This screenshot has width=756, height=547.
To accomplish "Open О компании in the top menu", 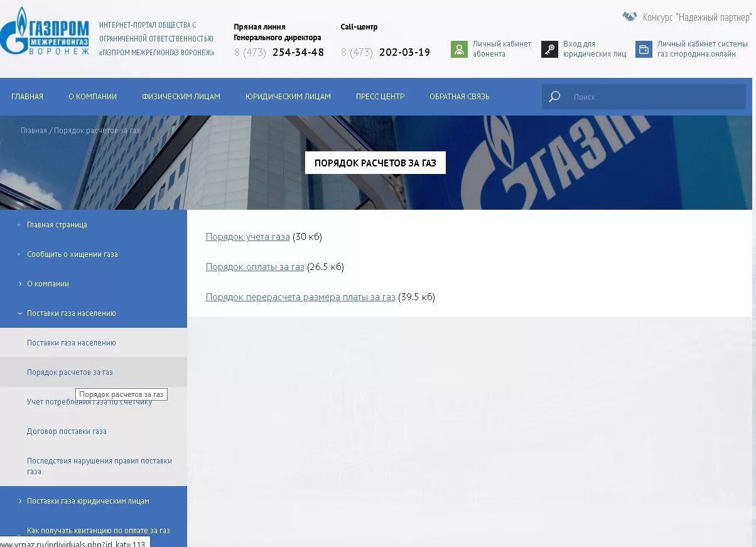I will [x=92, y=97].
